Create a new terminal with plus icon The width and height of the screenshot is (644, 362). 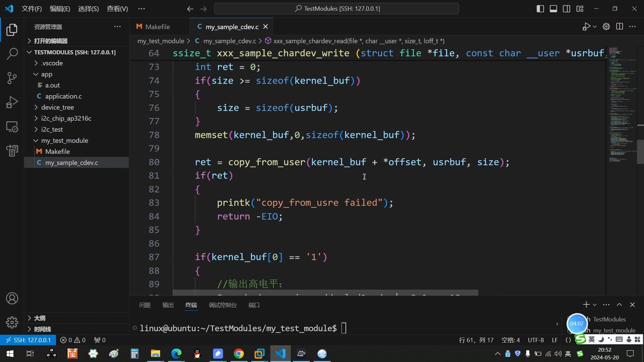[x=586, y=305]
